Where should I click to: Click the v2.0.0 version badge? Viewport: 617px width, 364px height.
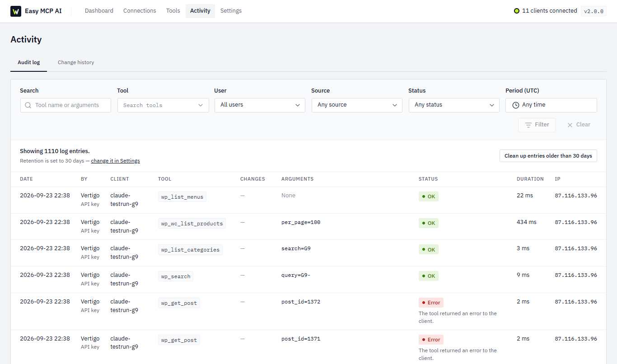point(594,11)
